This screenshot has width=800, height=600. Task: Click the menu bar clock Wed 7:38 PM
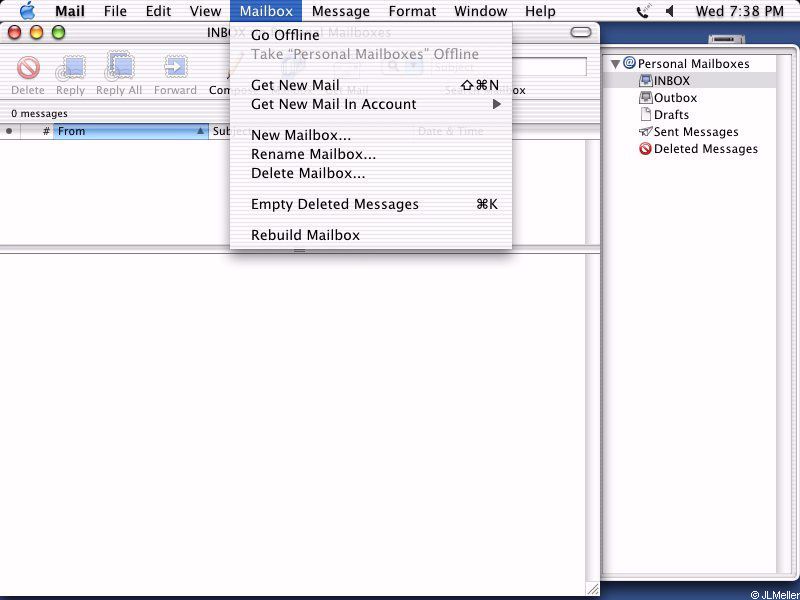point(740,11)
